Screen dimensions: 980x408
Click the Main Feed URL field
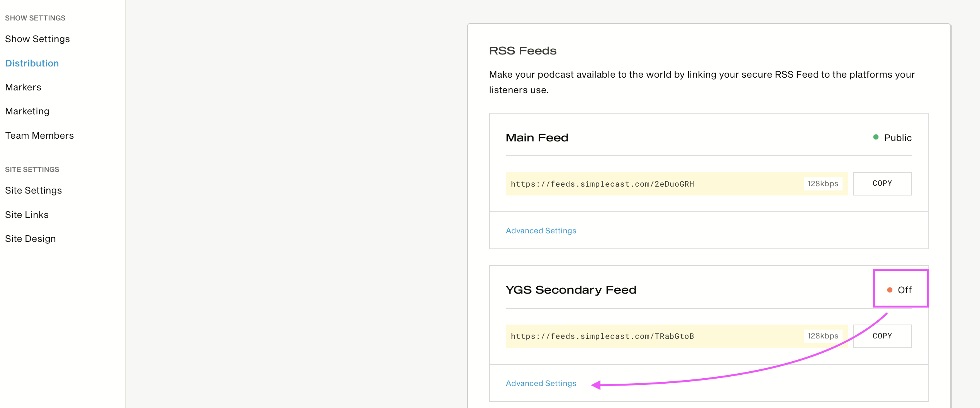point(677,184)
